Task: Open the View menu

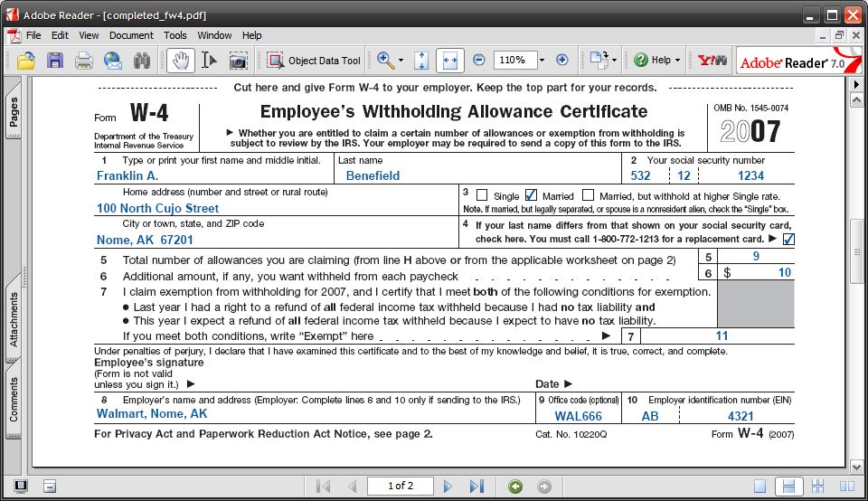Action: [x=89, y=35]
